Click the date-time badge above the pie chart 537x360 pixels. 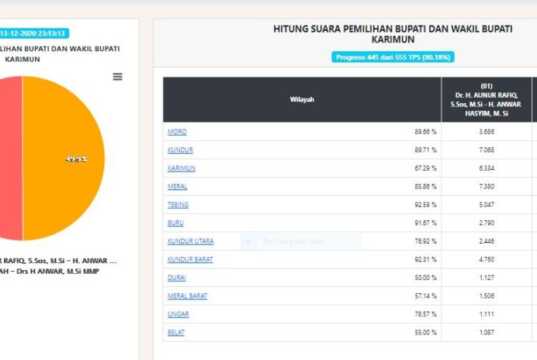[34, 33]
